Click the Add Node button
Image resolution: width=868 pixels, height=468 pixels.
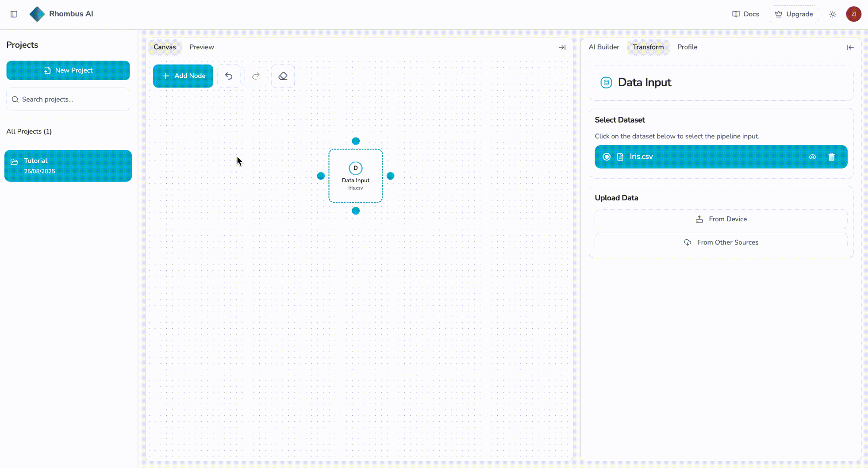tap(183, 76)
